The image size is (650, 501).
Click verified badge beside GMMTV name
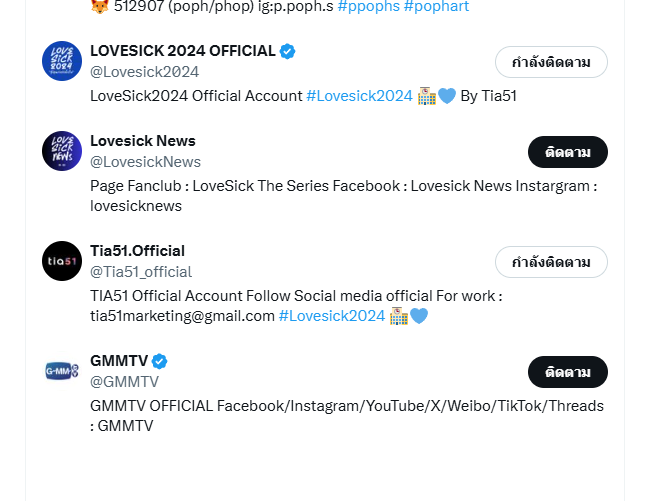pyautogui.click(x=160, y=361)
